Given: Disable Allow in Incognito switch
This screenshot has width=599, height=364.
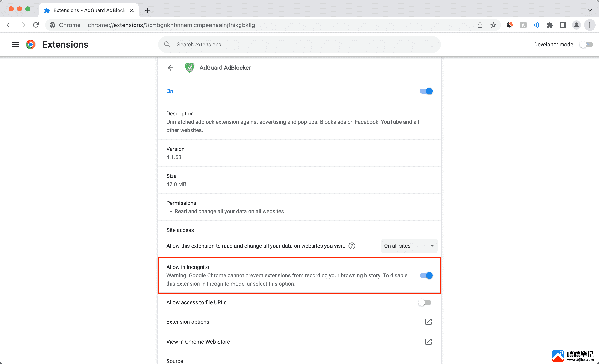Looking at the screenshot, I should [x=426, y=275].
